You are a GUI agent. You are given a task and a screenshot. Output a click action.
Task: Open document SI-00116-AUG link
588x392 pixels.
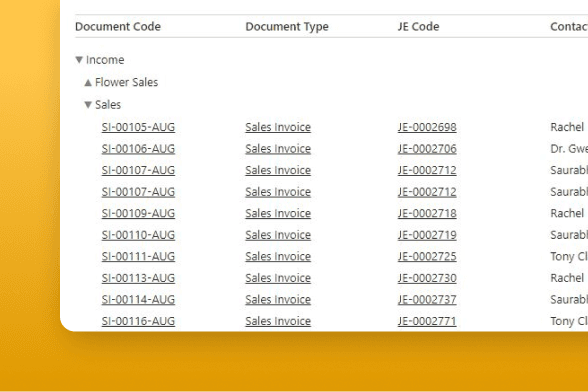(138, 321)
